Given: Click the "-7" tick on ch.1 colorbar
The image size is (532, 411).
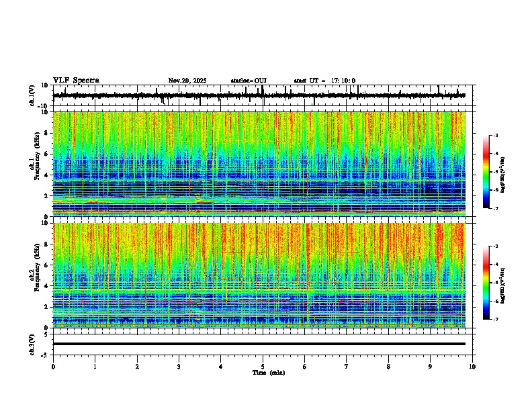Looking at the screenshot, I should pyautogui.click(x=495, y=208).
